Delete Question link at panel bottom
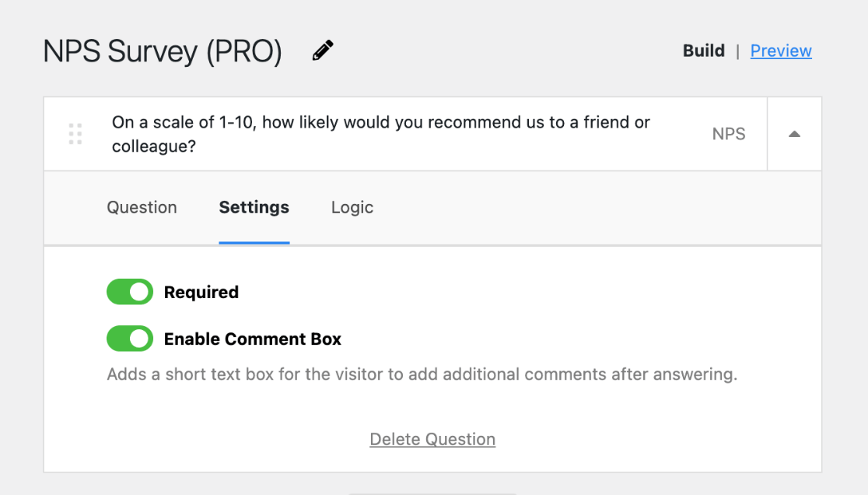Screen dimensions: 868x495 coord(432,440)
